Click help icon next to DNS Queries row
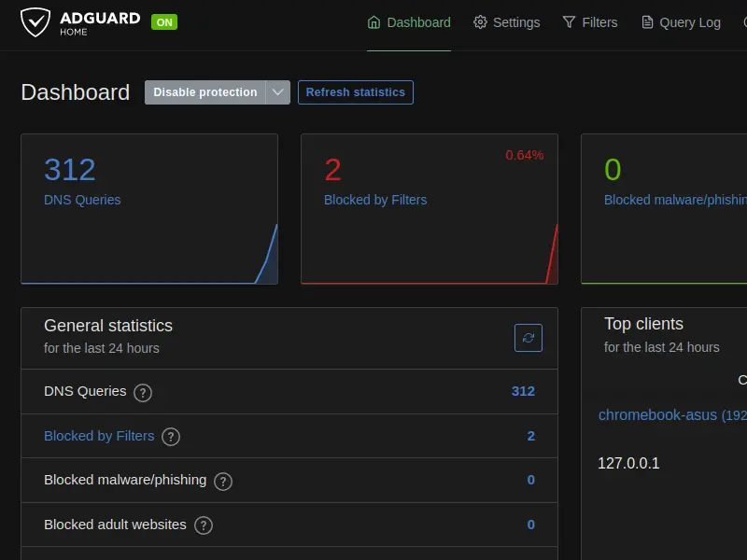The width and height of the screenshot is (747, 560). [x=143, y=393]
